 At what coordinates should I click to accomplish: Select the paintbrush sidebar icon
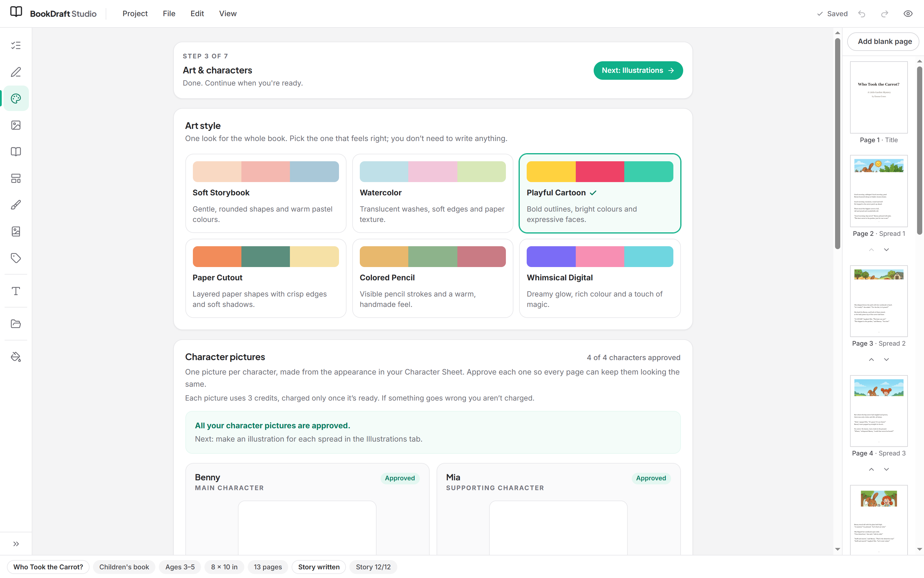(16, 205)
